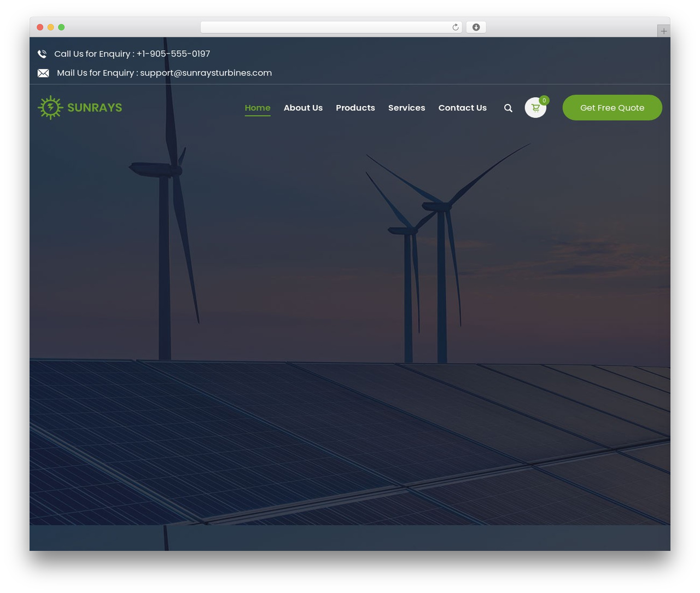Click the Get Free Quote button

click(612, 108)
